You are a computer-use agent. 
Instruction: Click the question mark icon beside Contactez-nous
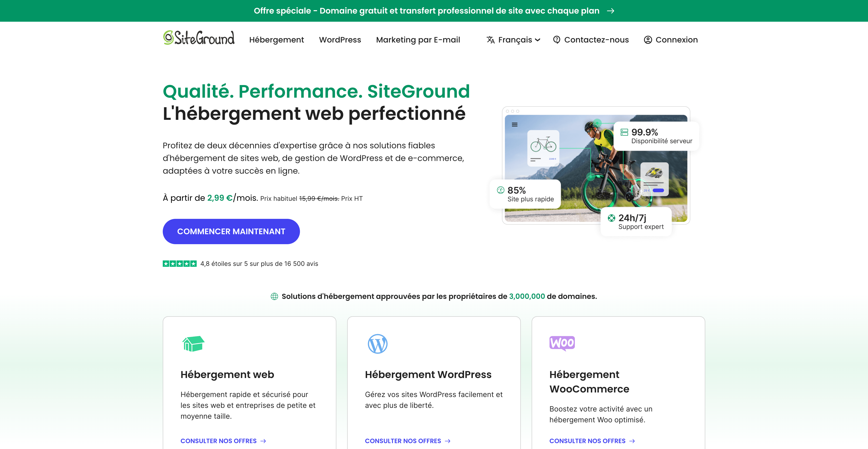[x=557, y=40]
